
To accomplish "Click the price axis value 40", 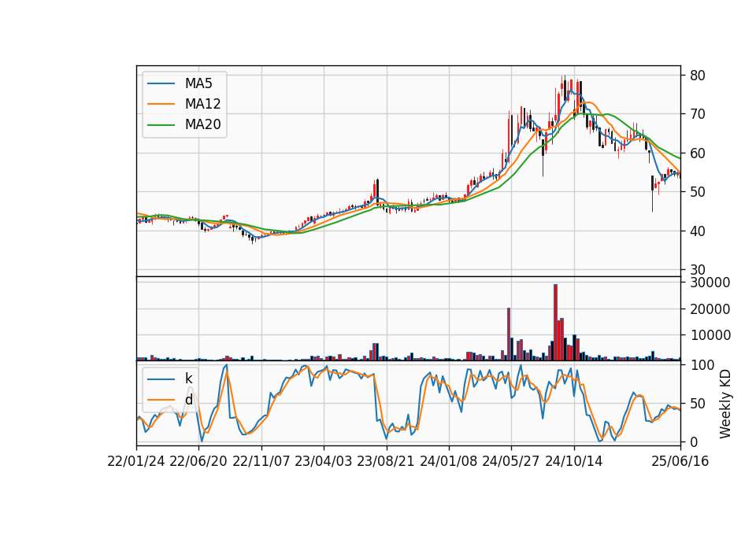I will 698,231.
